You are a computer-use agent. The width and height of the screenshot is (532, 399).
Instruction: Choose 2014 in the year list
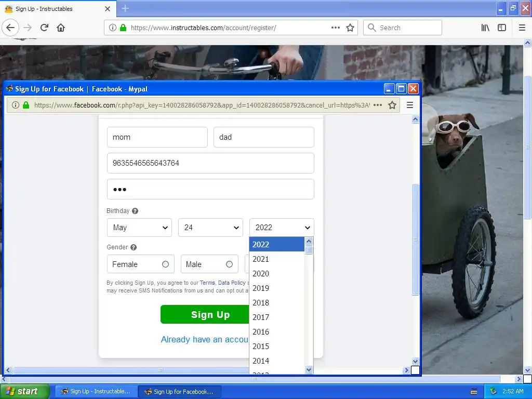(277, 361)
